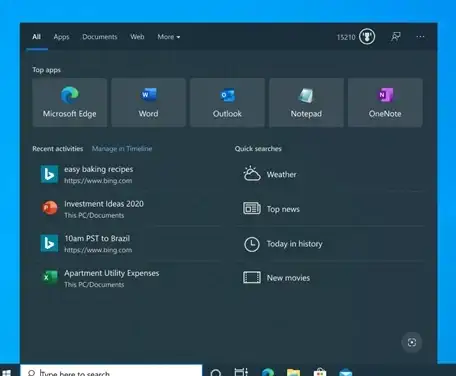Open the three-dot options menu

[x=420, y=37]
